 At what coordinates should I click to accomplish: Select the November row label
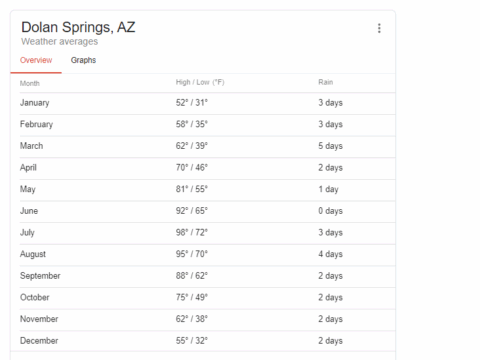click(39, 319)
